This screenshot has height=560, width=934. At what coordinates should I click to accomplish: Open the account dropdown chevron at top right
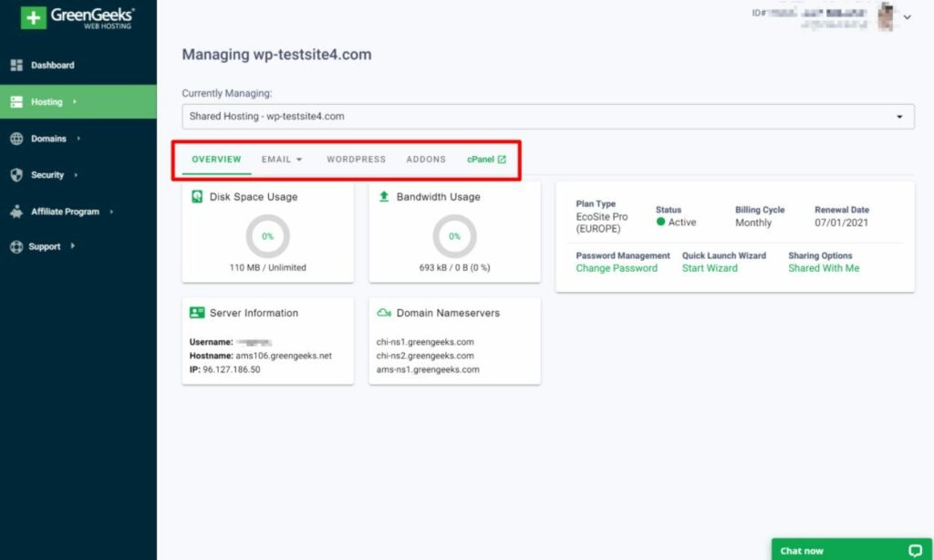click(907, 17)
